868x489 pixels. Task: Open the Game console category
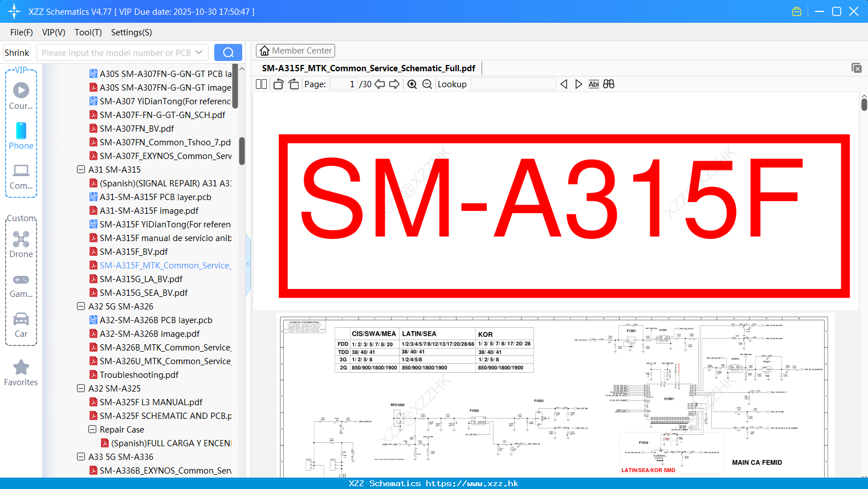coord(21,286)
